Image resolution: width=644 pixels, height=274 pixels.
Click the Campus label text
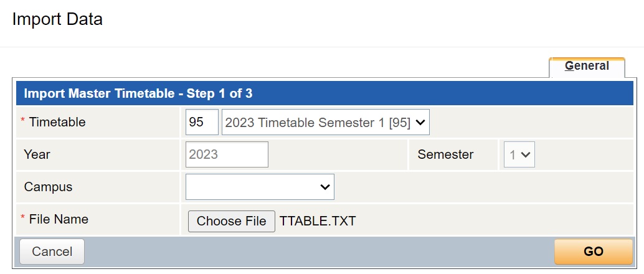48,187
